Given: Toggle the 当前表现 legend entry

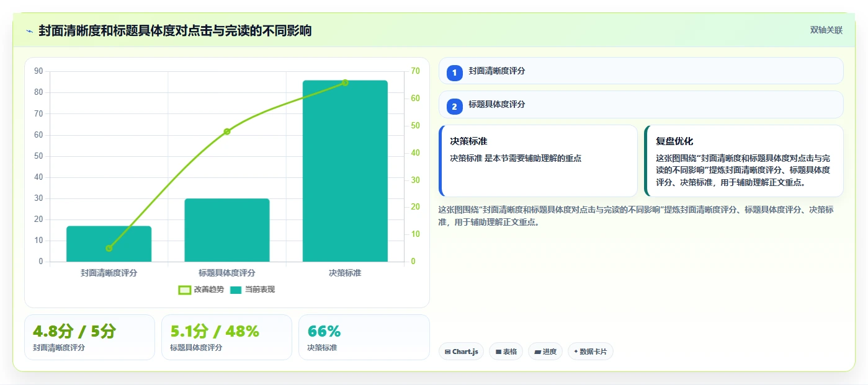Looking at the screenshot, I should coord(253,290).
